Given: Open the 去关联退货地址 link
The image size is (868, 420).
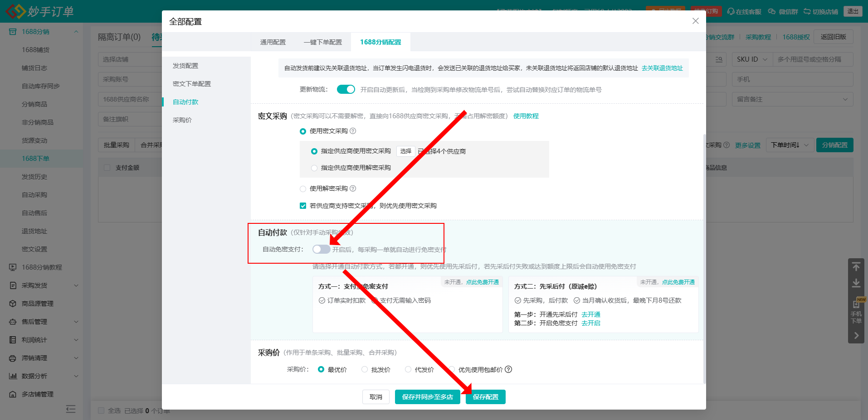Looking at the screenshot, I should click(662, 68).
